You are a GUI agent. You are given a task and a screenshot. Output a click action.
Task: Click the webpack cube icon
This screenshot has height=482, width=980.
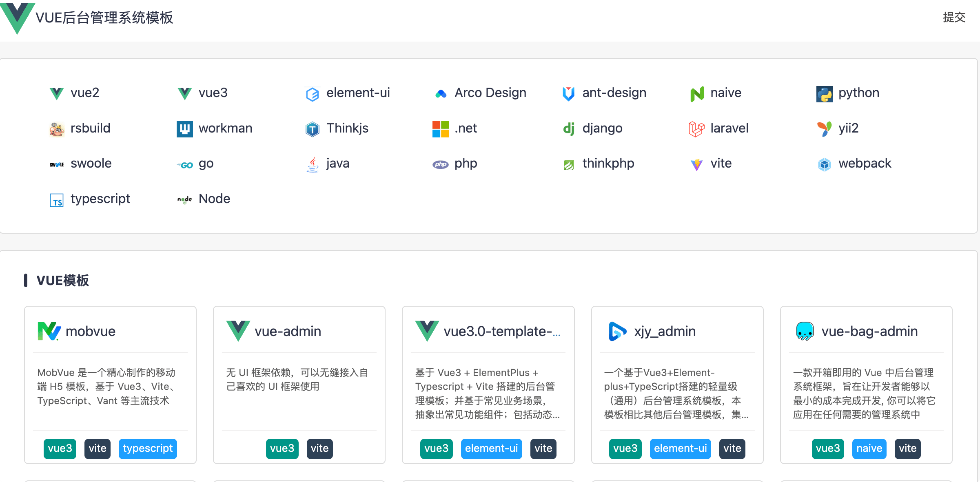(825, 165)
